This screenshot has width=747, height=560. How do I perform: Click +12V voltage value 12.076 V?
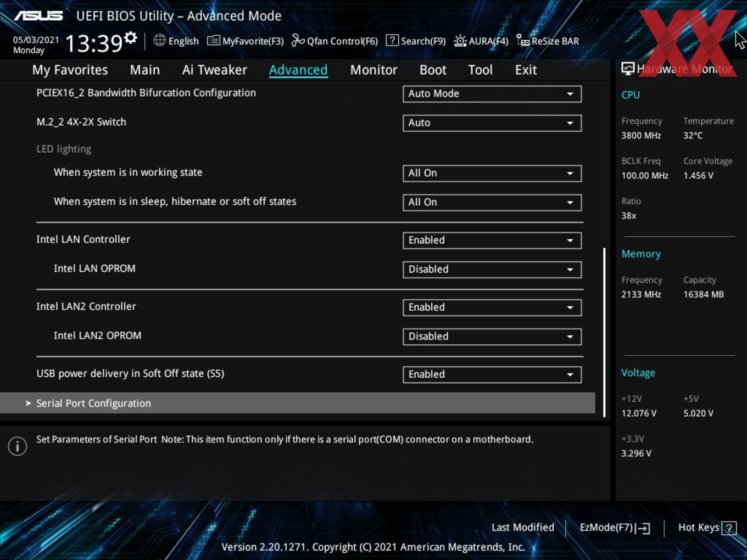639,413
